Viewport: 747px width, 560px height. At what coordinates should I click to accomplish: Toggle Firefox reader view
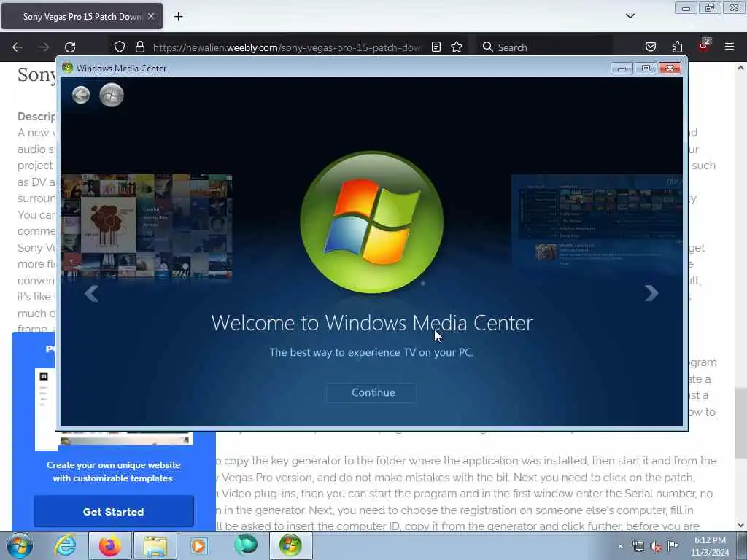[x=436, y=47]
